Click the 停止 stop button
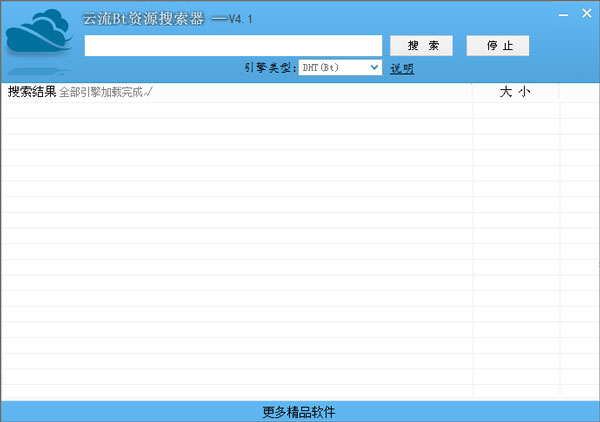The height and width of the screenshot is (422, 600). tap(498, 46)
